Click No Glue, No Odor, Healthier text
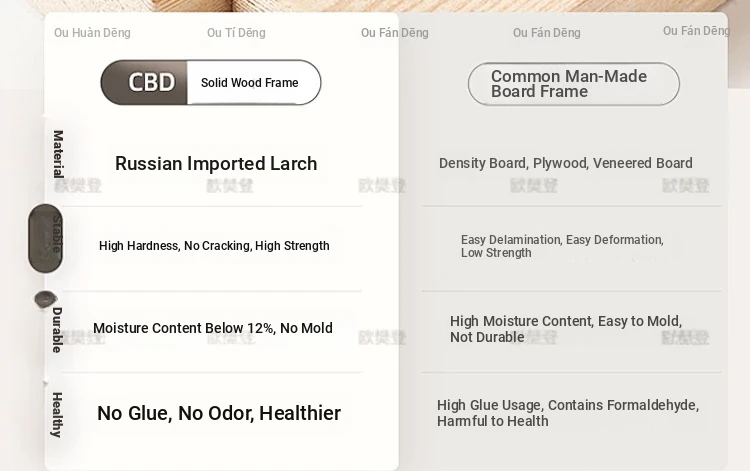The image size is (750, 471). (219, 413)
